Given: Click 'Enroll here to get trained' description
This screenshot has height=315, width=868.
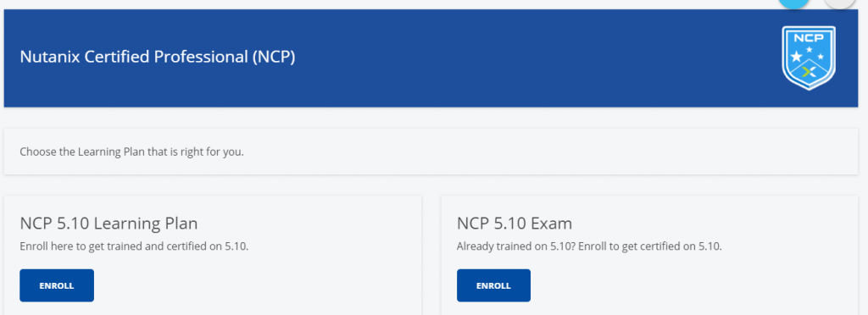Looking at the screenshot, I should pos(134,246).
